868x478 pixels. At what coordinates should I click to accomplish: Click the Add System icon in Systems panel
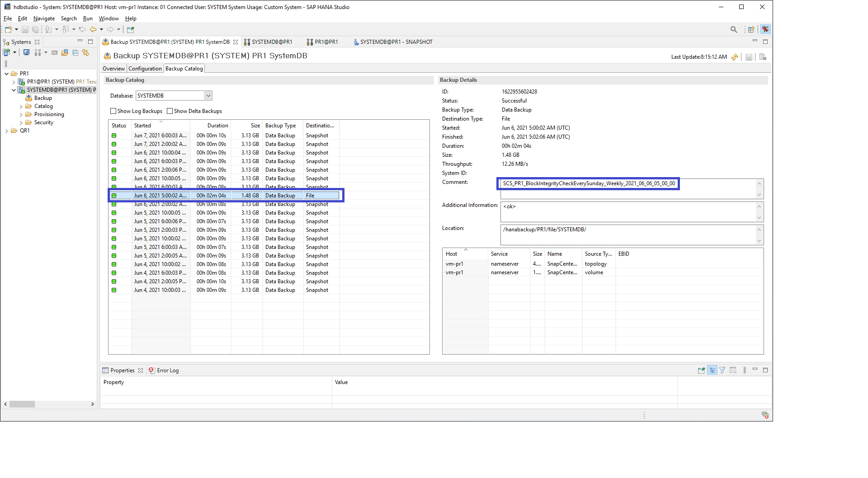7,53
